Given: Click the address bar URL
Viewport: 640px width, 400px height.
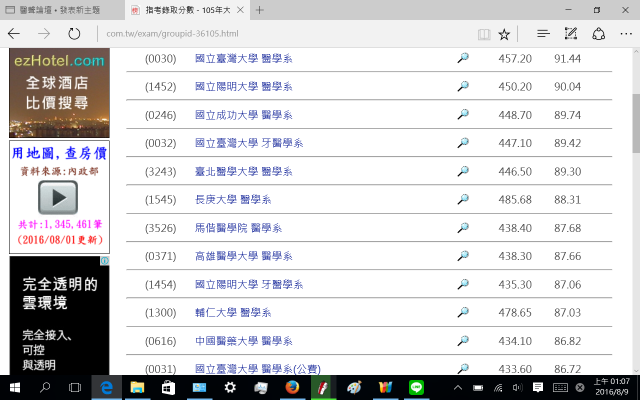Looking at the screenshot, I should [x=172, y=34].
